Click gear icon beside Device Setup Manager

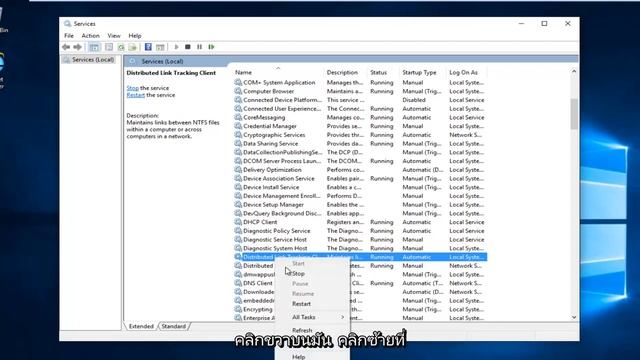(x=238, y=204)
